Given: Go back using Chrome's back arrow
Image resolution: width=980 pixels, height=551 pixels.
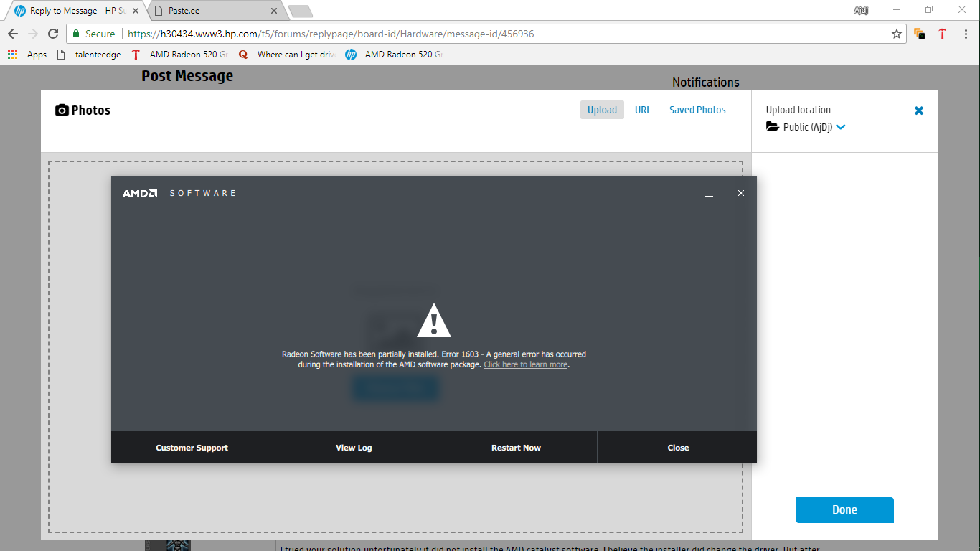Looking at the screenshot, I should click(x=13, y=34).
